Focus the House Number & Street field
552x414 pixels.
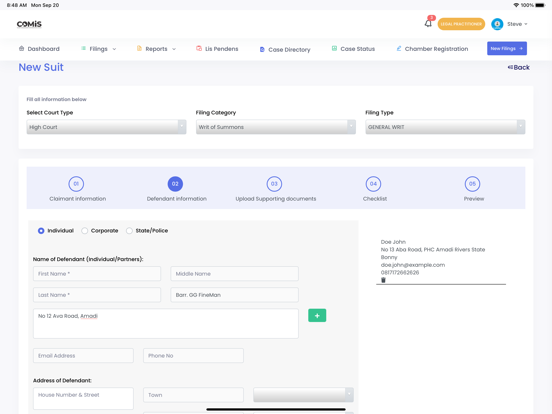click(83, 399)
